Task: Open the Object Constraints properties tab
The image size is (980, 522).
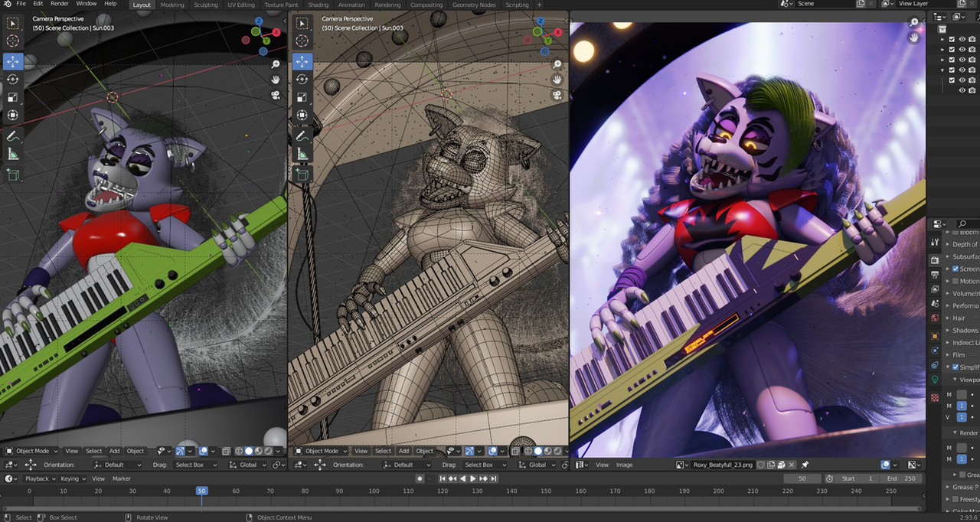Action: pos(935,366)
